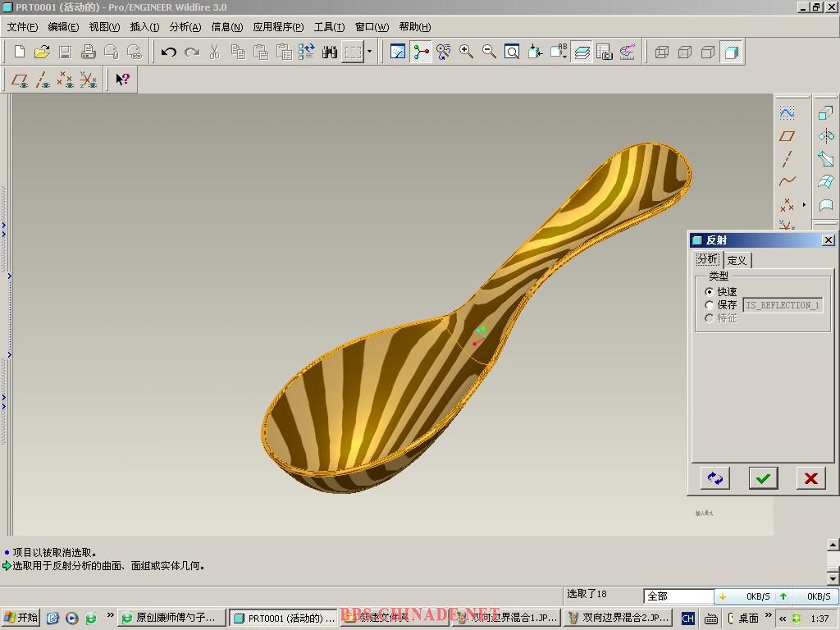The height and width of the screenshot is (630, 840).
Task: Click the green checkmark accept button
Action: tap(763, 478)
